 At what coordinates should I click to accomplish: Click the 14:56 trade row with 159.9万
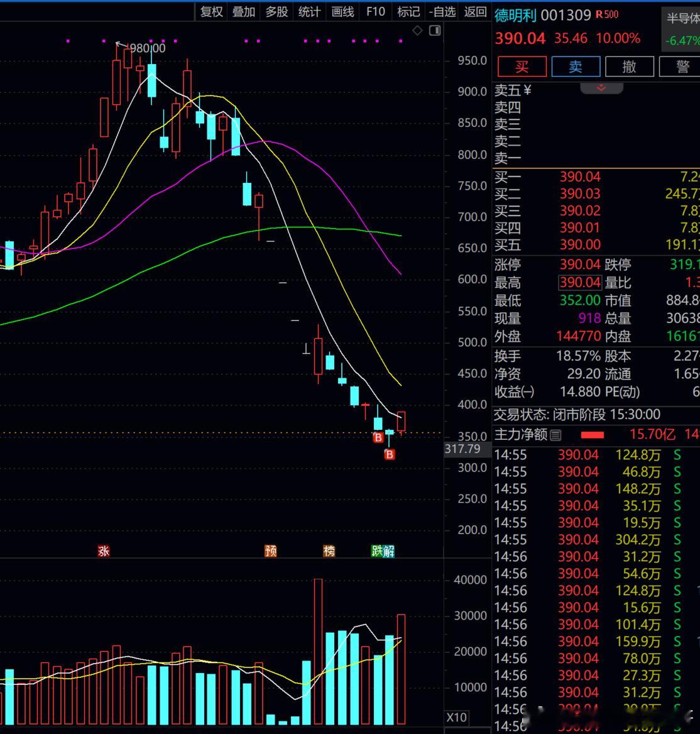coord(596,642)
